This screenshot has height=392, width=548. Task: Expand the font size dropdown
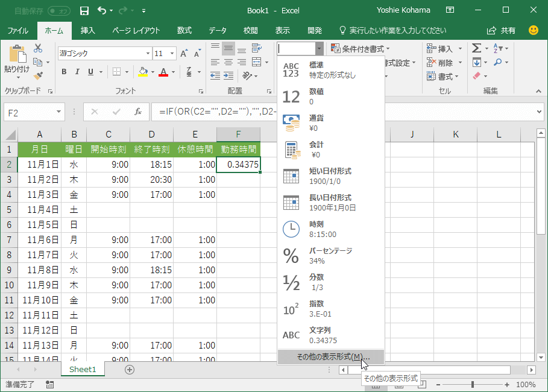pos(173,54)
